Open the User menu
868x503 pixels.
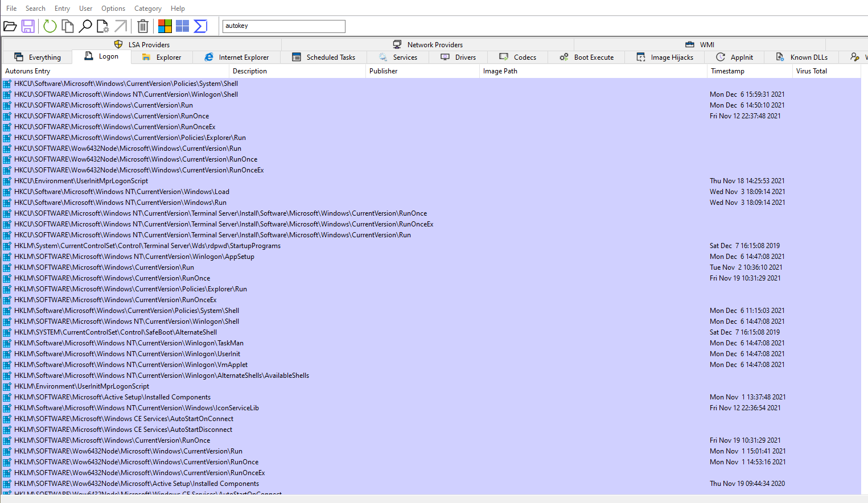coord(86,9)
